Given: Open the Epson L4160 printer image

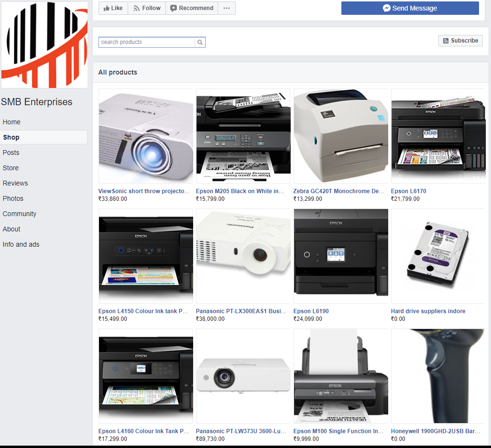Looking at the screenshot, I should point(146,376).
